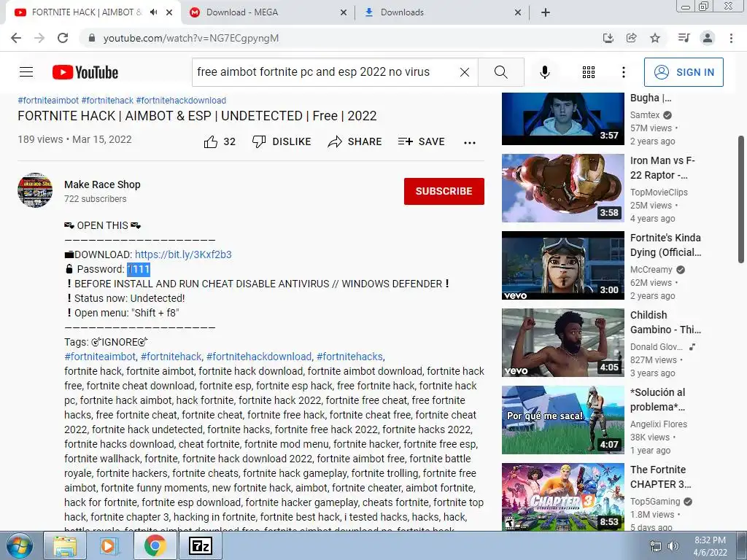Switch to the Downloads tab
This screenshot has height=560, width=747.
441,12
